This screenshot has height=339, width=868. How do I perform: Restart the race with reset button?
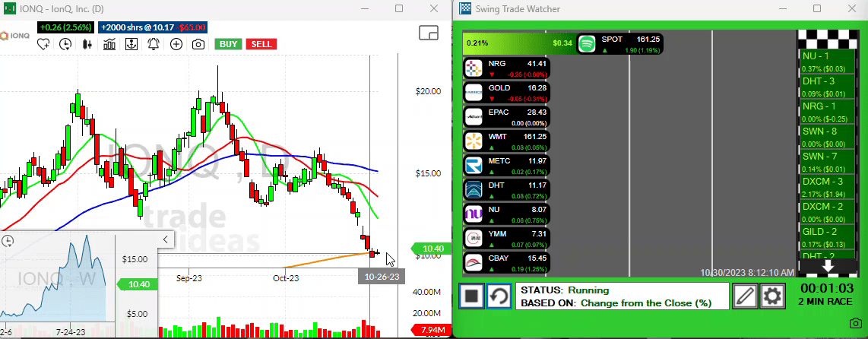[499, 296]
